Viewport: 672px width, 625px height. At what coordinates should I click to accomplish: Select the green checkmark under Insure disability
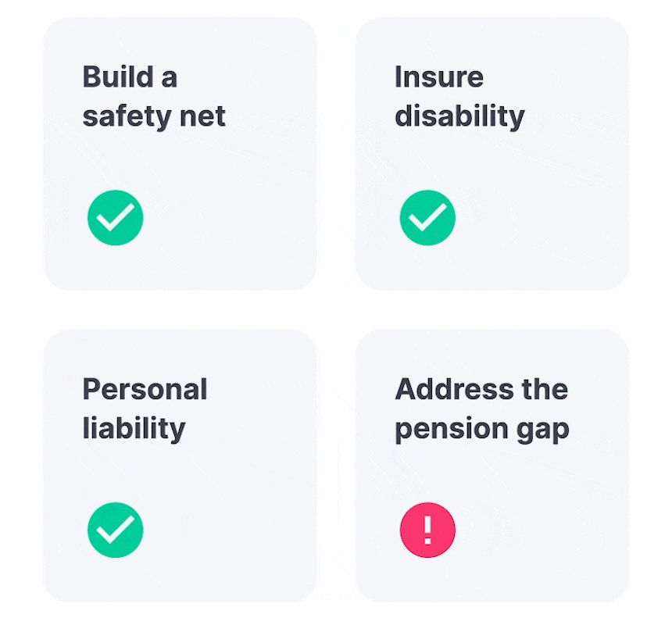tap(427, 218)
